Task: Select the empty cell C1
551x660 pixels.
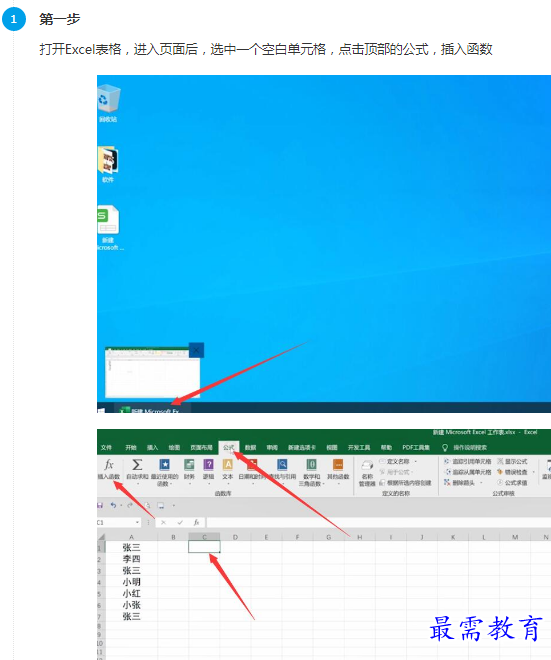Action: [204, 547]
